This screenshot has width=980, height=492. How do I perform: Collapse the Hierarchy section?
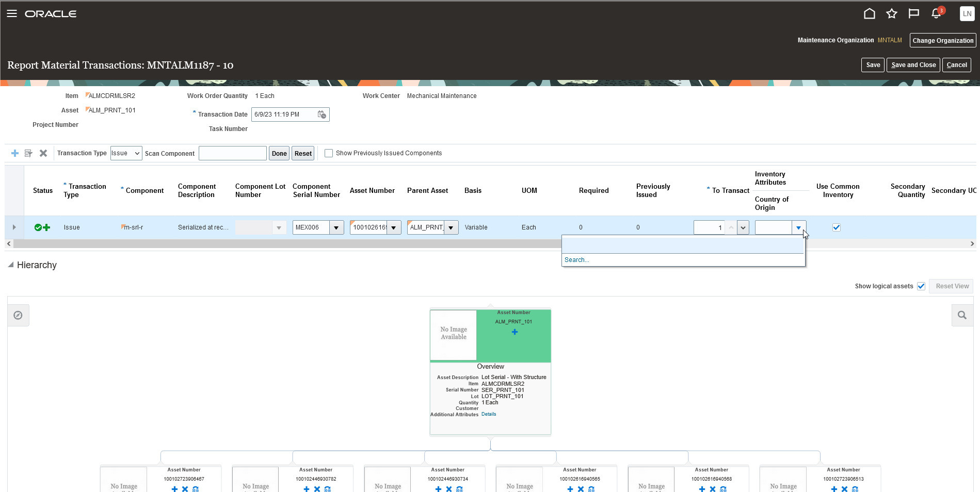coord(11,265)
